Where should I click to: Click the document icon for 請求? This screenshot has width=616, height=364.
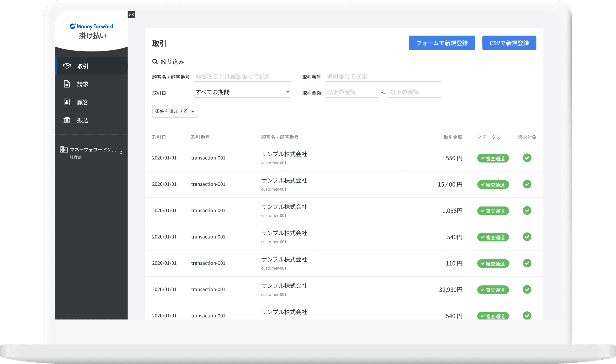pos(67,84)
